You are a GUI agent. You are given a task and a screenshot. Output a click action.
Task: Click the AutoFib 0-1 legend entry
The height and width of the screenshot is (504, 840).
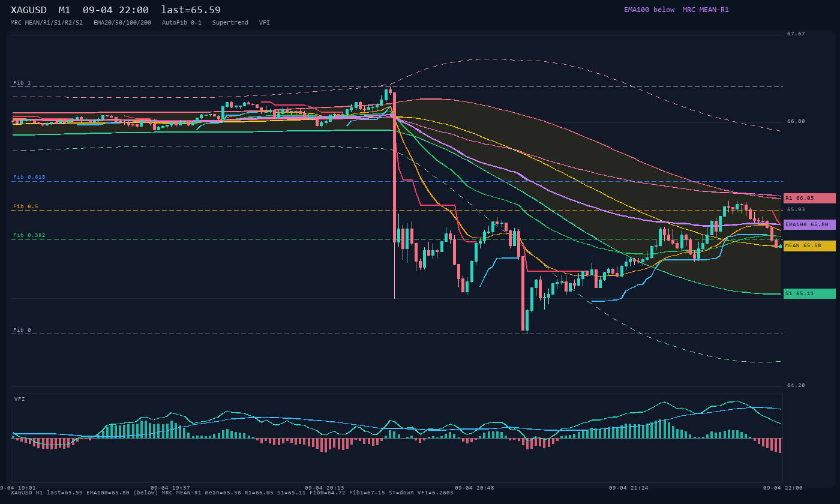182,22
